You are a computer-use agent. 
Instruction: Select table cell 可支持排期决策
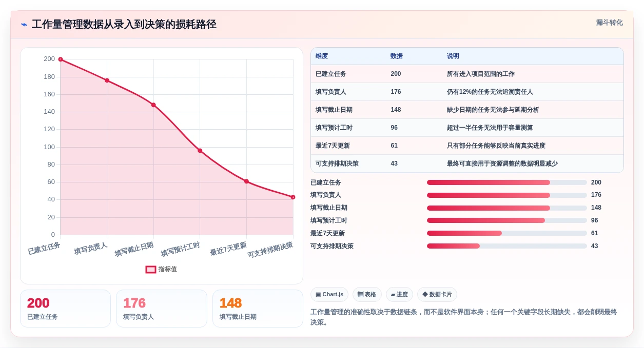(x=337, y=163)
